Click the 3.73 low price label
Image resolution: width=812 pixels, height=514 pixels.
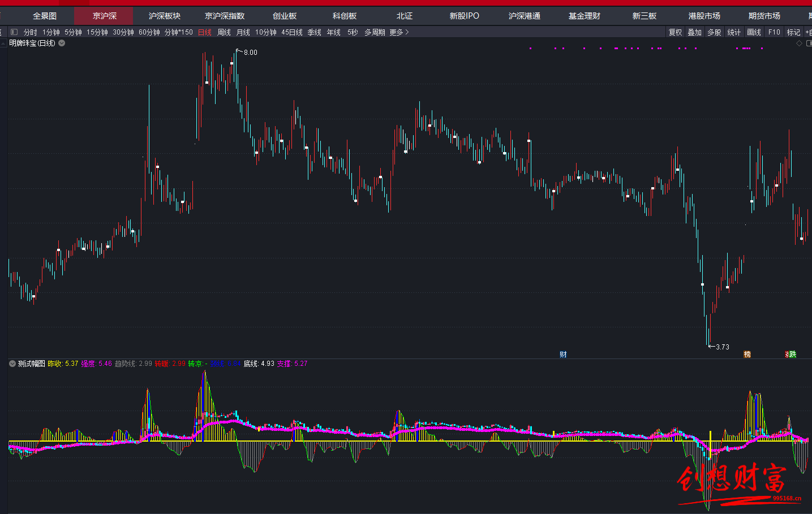coord(723,347)
